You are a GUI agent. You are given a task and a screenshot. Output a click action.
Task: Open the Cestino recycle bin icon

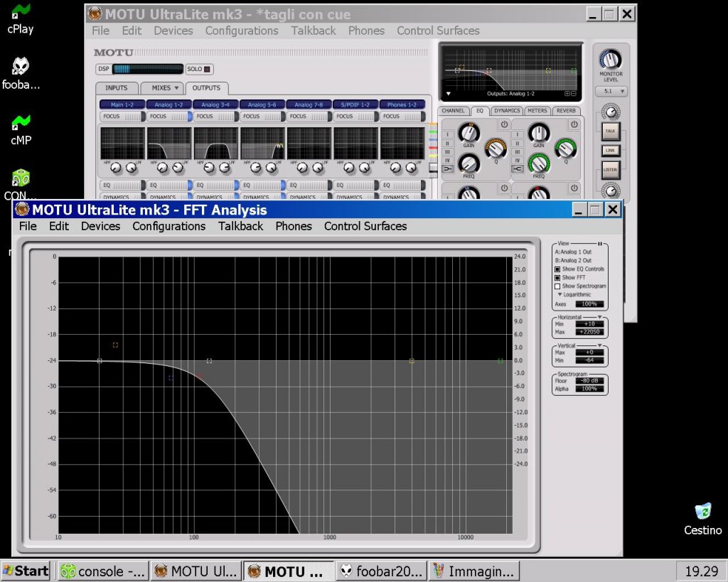tap(703, 519)
